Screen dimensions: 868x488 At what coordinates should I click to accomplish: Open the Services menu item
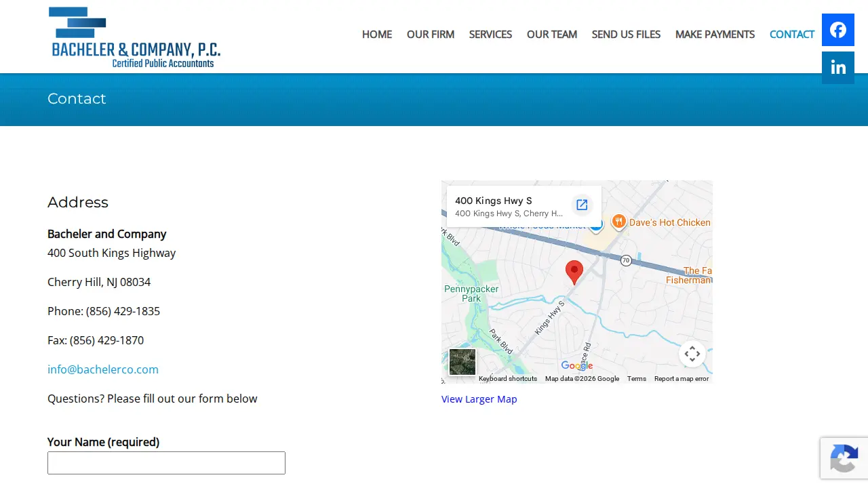(490, 34)
